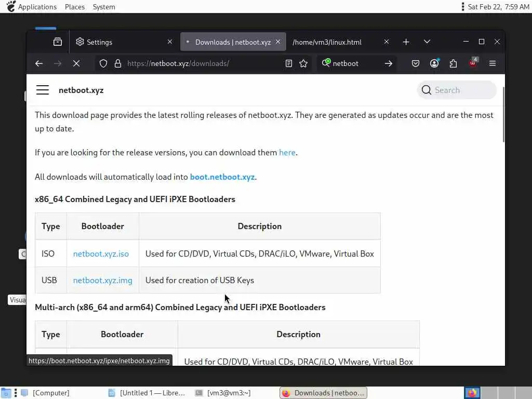
Task: Focus the site Search field
Action: 457,90
